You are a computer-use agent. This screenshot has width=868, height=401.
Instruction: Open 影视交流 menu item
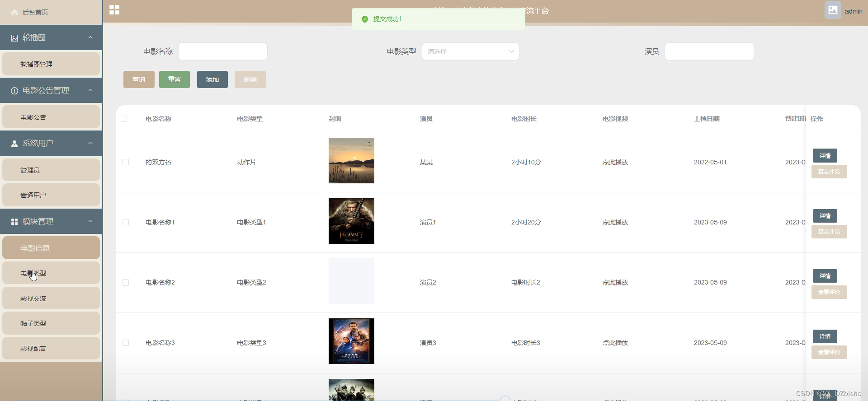51,298
